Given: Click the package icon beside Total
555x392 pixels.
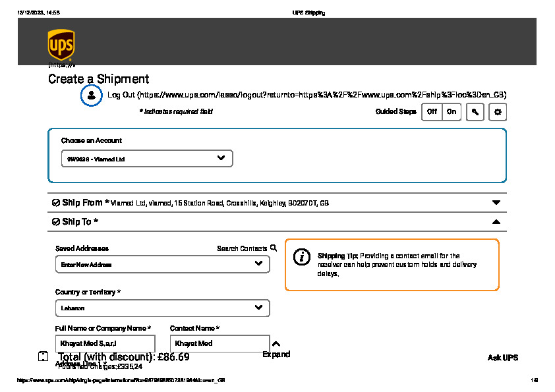Looking at the screenshot, I should pyautogui.click(x=44, y=356).
